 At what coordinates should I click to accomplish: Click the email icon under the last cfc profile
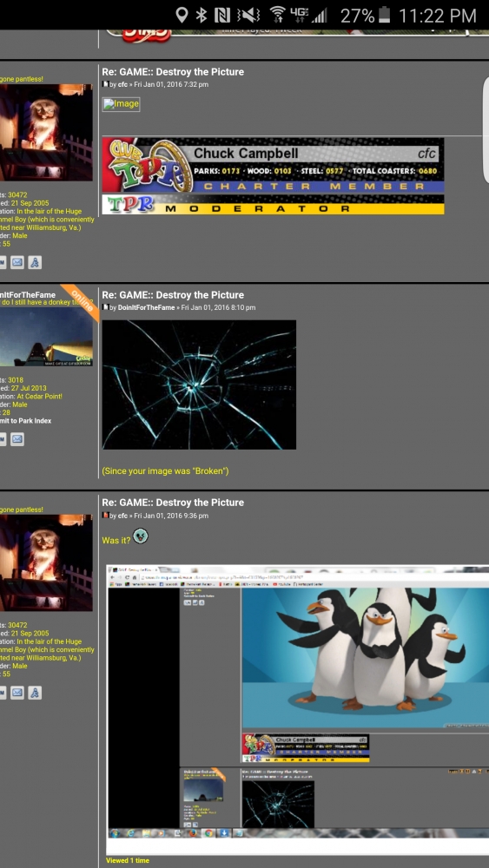(17, 693)
